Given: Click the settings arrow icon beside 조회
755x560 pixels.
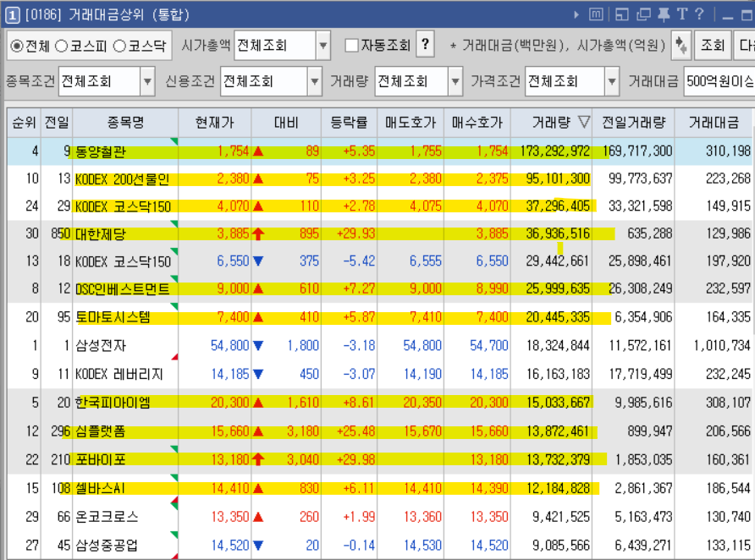Looking at the screenshot, I should (x=681, y=46).
